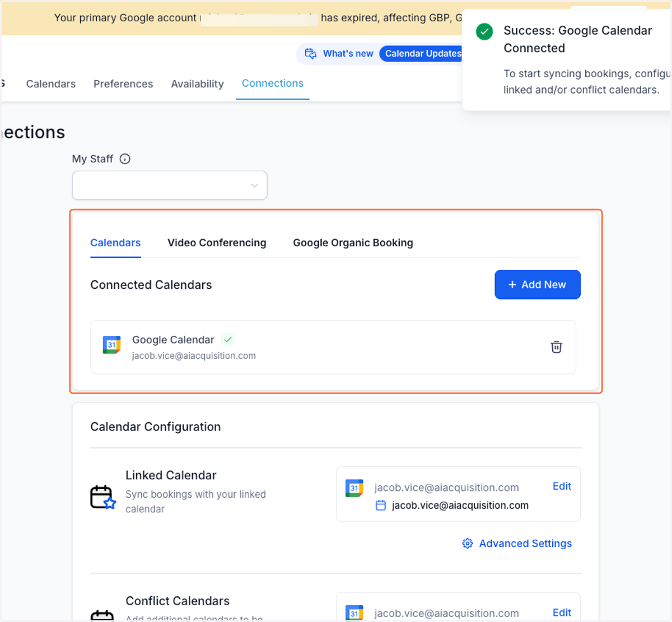Click the Google Calendar name in connected row
Viewport: 672px width, 622px height.
pyautogui.click(x=173, y=340)
